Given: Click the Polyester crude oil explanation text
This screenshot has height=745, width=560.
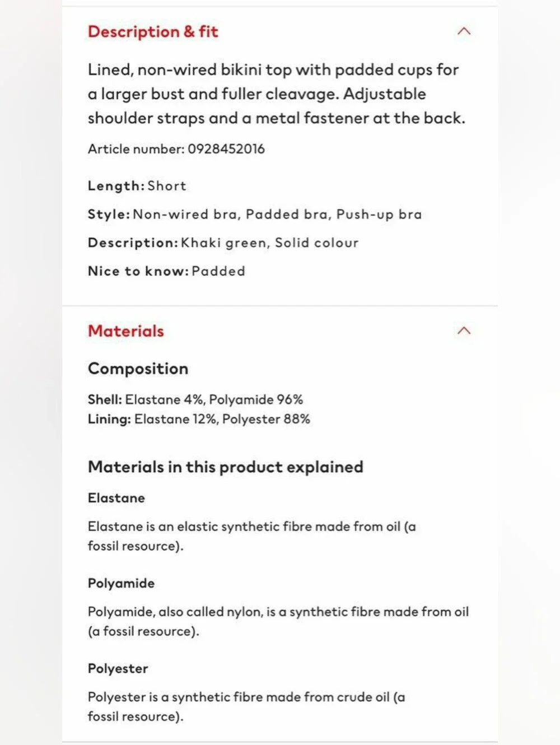Looking at the screenshot, I should point(246,706).
